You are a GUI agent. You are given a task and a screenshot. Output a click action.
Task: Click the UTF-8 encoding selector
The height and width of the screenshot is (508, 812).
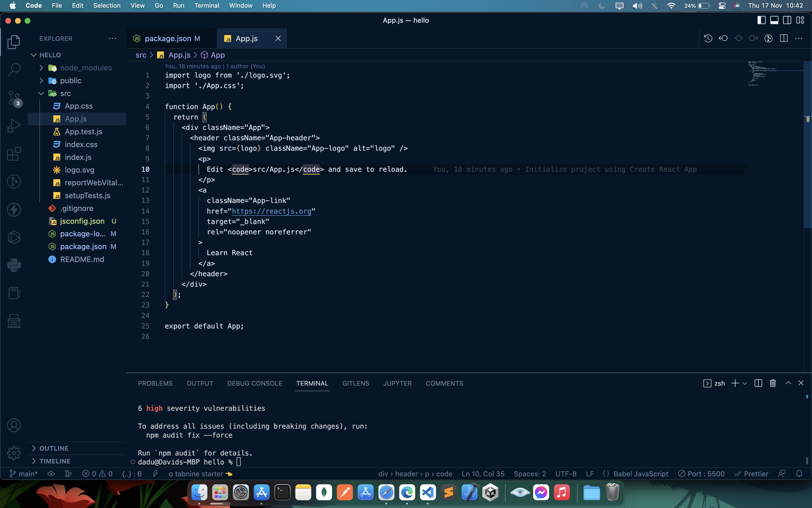(566, 474)
